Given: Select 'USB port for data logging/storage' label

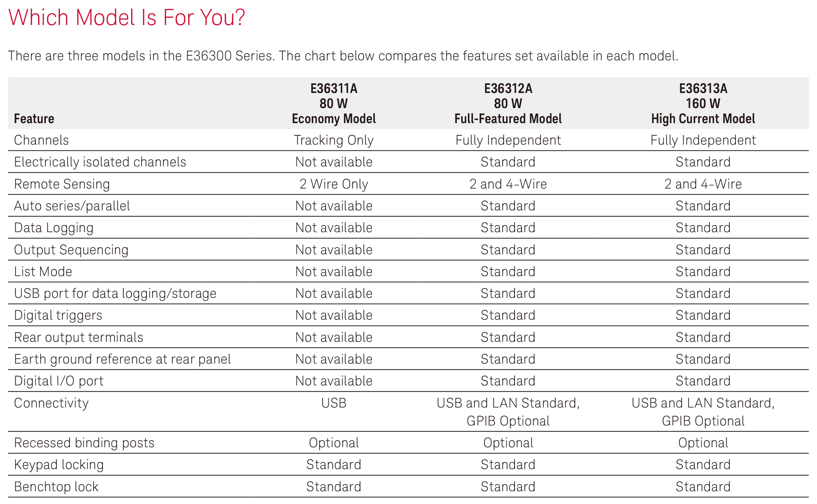Looking at the screenshot, I should coord(115,294).
